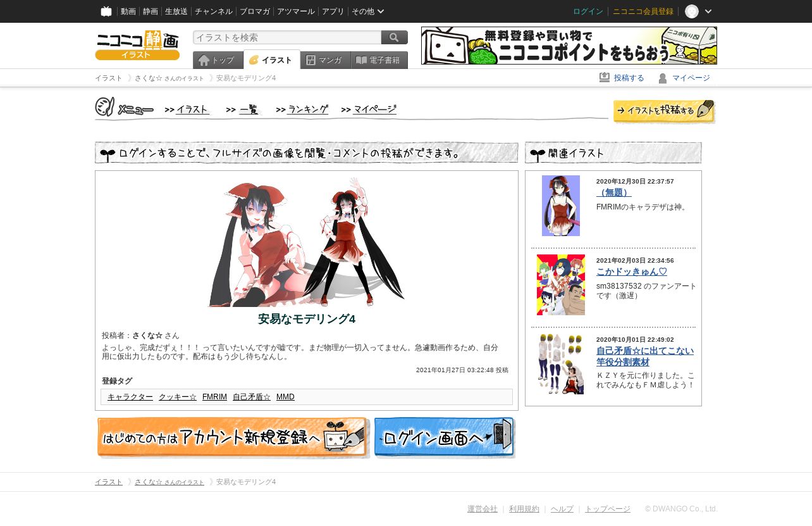The image size is (812, 526).
Task: Open the 利用規約 footer link
Action: [524, 509]
